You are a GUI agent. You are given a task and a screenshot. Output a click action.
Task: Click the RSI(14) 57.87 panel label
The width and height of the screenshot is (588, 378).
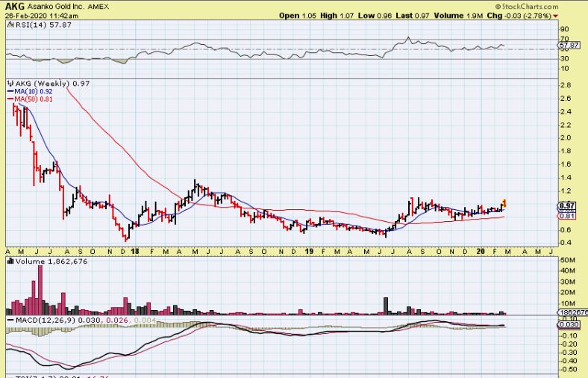[x=43, y=25]
